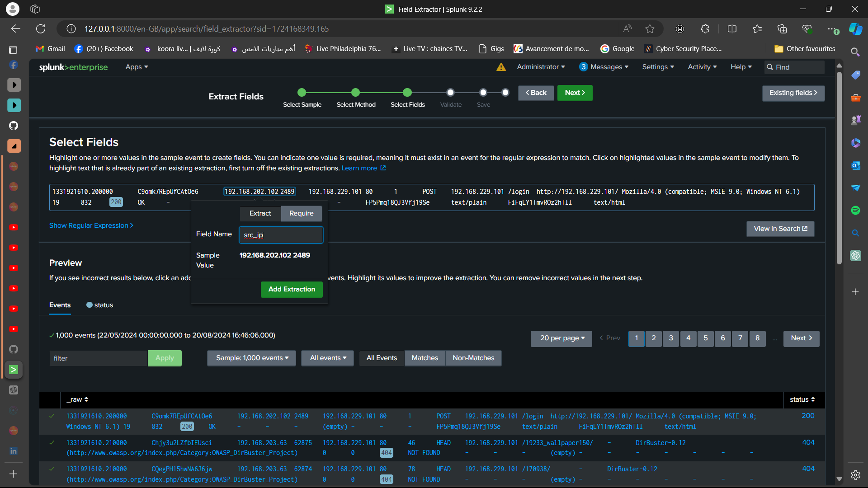Click the browser refresh icon
This screenshot has width=868, height=488.
coord(41,29)
